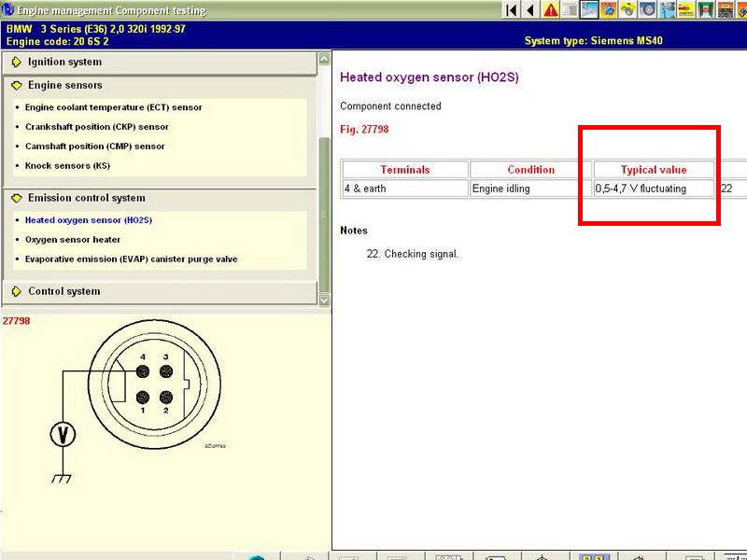The height and width of the screenshot is (560, 747).
Task: Click the yellow icon left of tyre icon
Action: [x=628, y=10]
